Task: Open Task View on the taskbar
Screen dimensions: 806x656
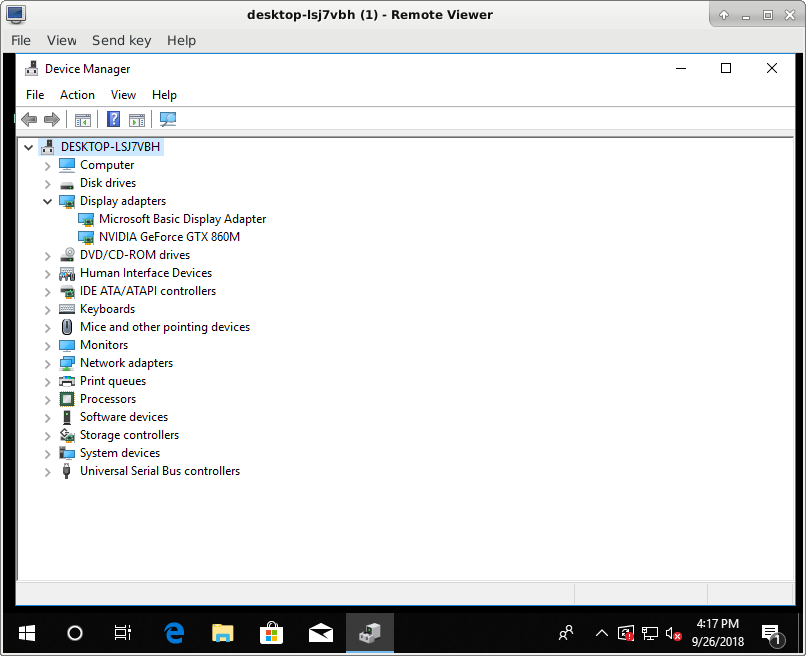Action: tap(122, 633)
